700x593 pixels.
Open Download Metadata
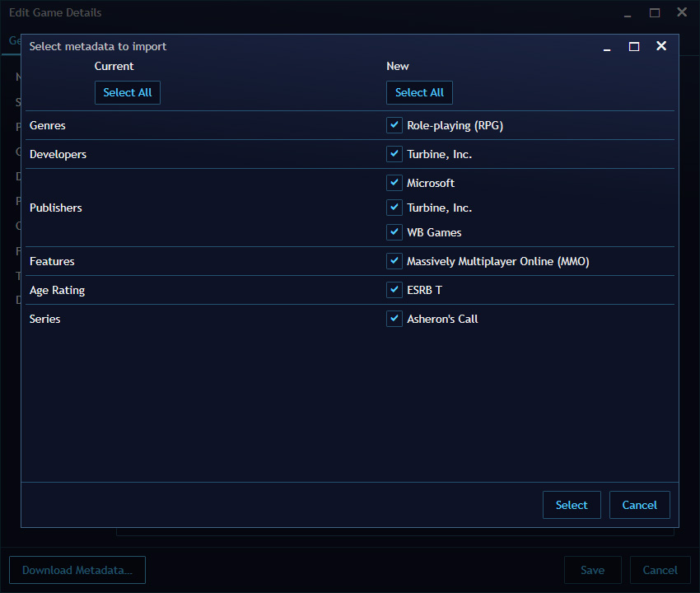(77, 570)
